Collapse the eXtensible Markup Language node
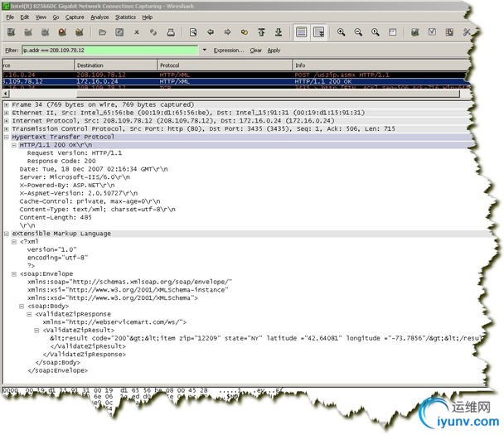Viewport: 504px width, 435px height. coord(7,234)
